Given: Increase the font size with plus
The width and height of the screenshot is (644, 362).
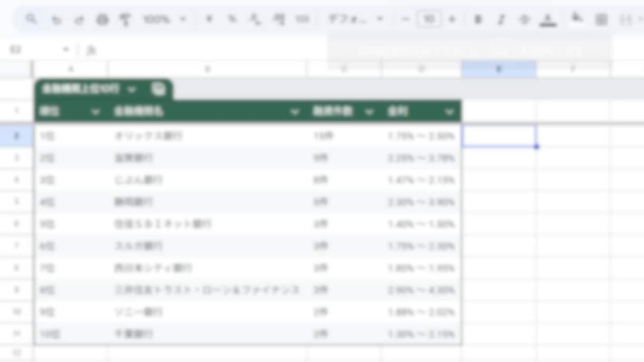Looking at the screenshot, I should pyautogui.click(x=452, y=20).
